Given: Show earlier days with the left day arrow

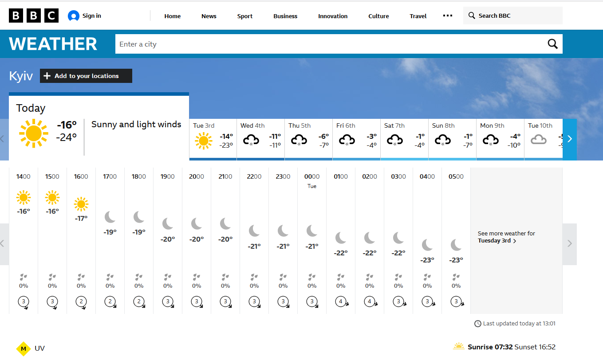Looking at the screenshot, I should (x=4, y=139).
